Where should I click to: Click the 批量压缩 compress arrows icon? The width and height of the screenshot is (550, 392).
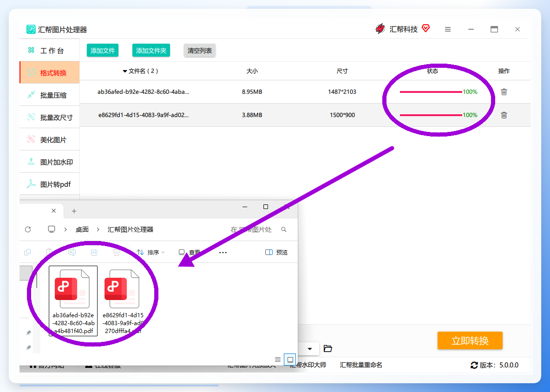[x=31, y=95]
